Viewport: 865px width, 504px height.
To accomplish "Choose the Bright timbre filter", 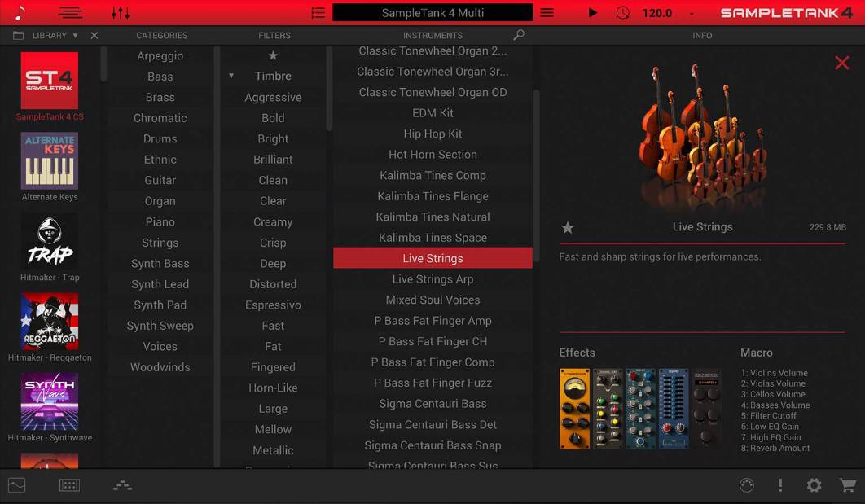I will coord(273,138).
